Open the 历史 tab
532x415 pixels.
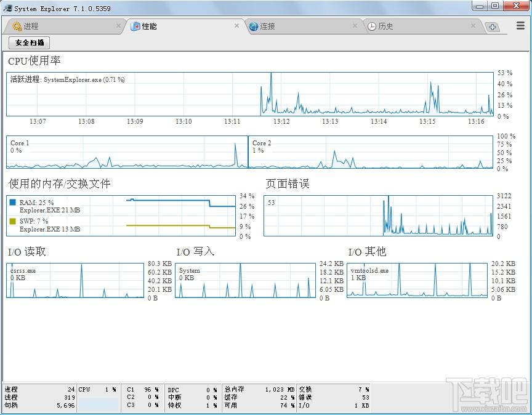421,26
